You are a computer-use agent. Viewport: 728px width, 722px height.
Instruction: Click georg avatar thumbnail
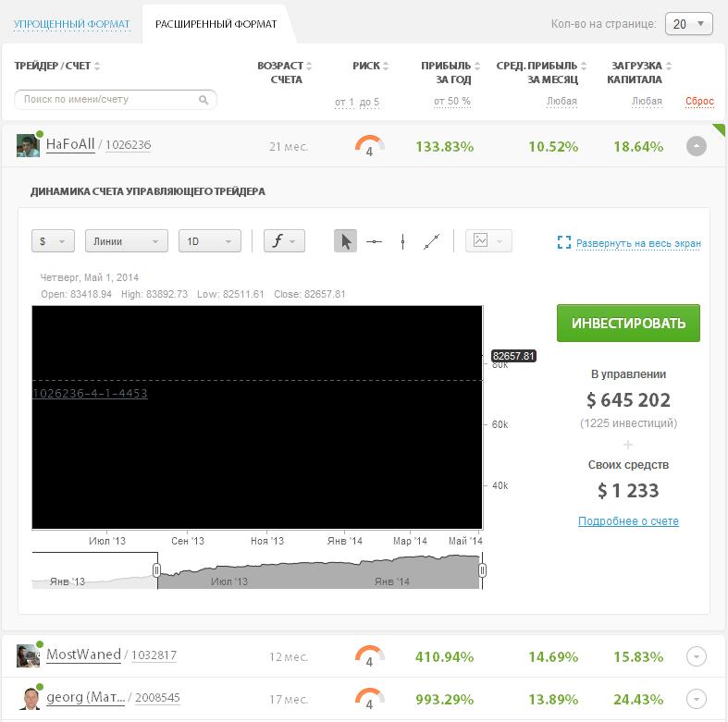point(30,698)
